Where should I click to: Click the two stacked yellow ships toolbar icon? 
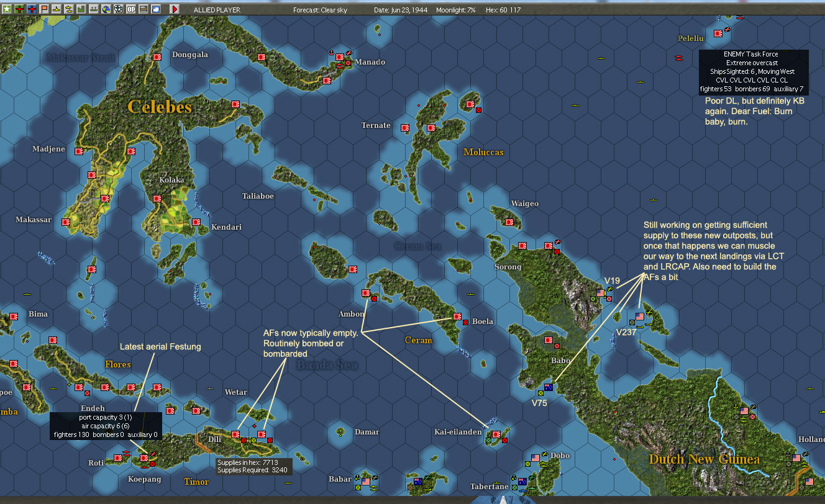(x=68, y=9)
